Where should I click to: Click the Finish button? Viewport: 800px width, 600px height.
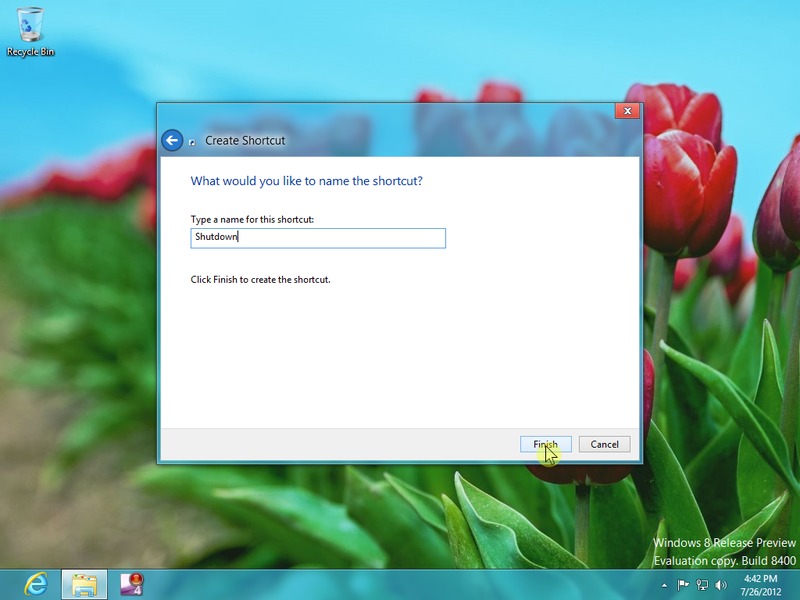545,444
